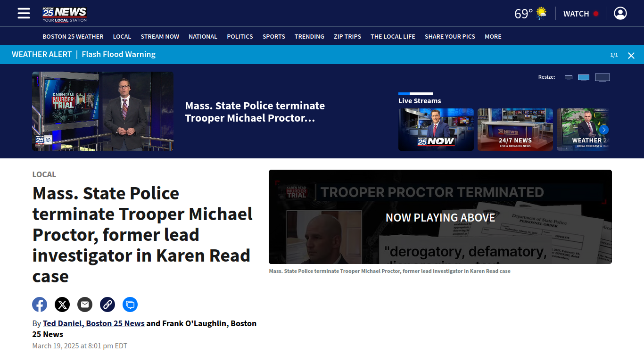Open Boston 25 Weather section

tap(73, 36)
